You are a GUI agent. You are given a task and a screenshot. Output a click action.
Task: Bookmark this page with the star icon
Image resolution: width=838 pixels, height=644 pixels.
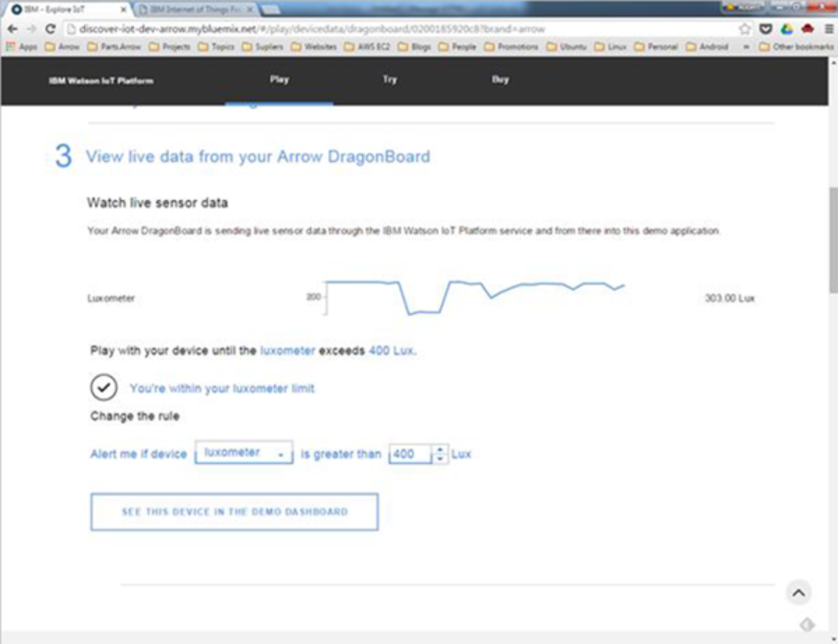[745, 29]
